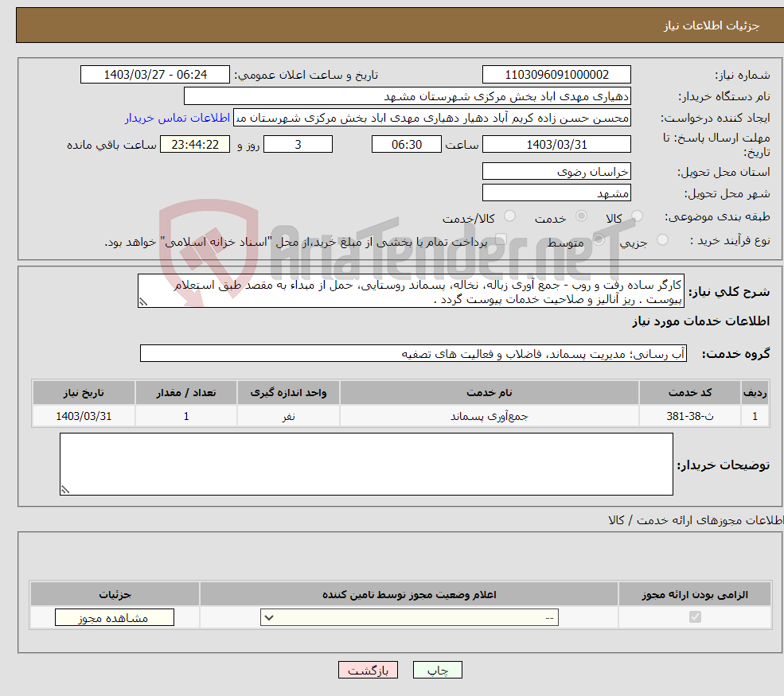
Task: Click the جزئیات column header
Action: click(115, 594)
